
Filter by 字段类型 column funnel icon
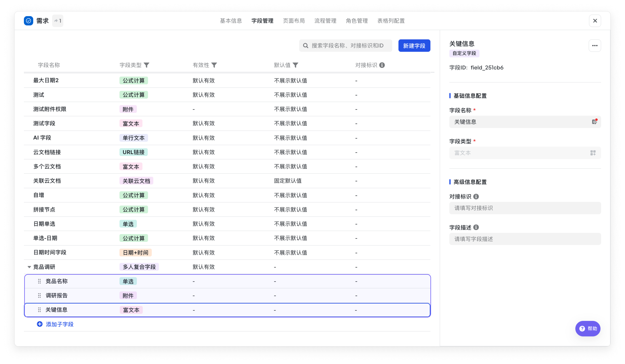pos(147,65)
